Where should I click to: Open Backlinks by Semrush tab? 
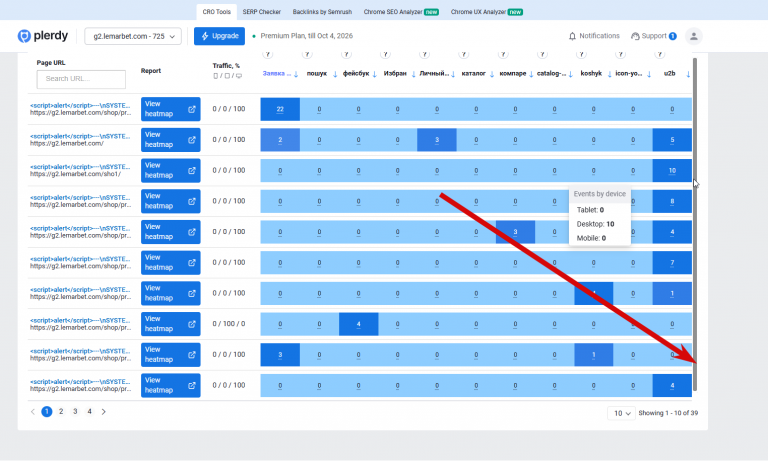coord(322,12)
